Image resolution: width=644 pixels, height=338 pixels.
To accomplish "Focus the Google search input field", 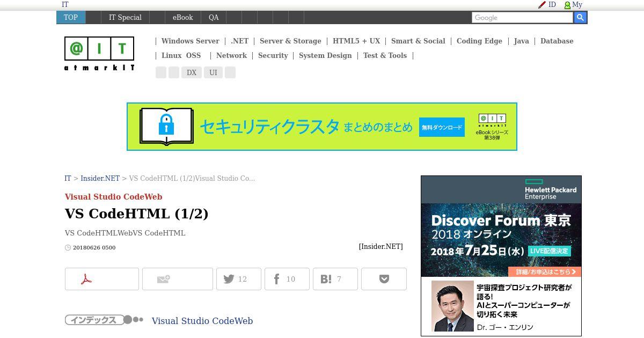I will click(522, 18).
